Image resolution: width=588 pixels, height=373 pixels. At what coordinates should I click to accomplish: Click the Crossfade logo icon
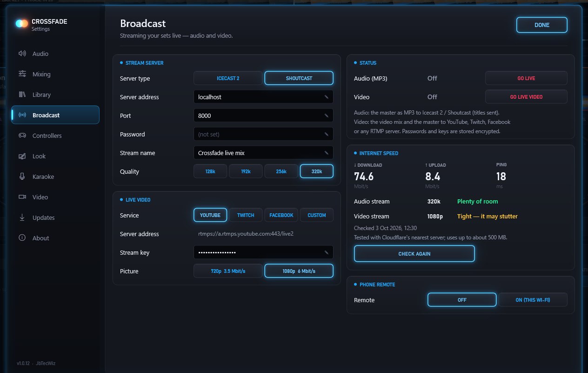click(22, 23)
